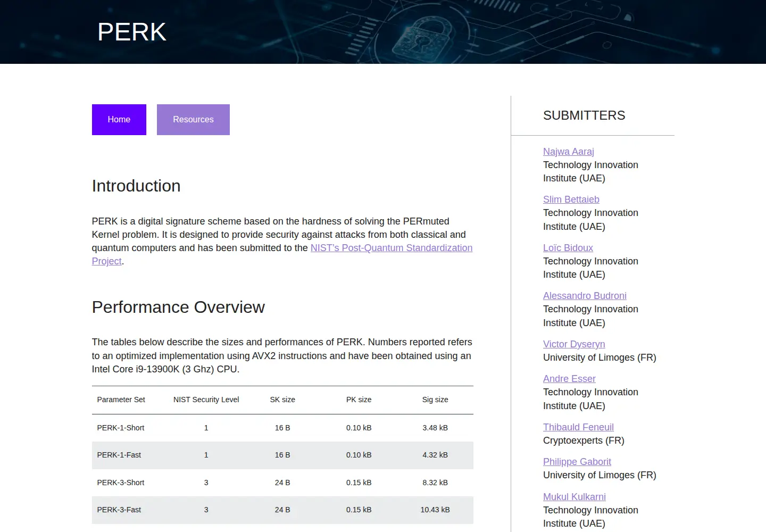
Task: Open Slim Bettaieb's profile link
Action: pos(571,199)
